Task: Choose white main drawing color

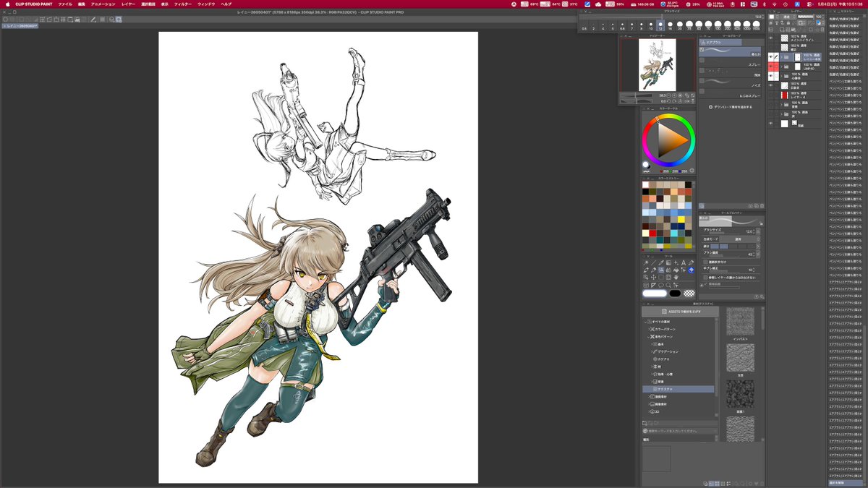Action: point(655,294)
